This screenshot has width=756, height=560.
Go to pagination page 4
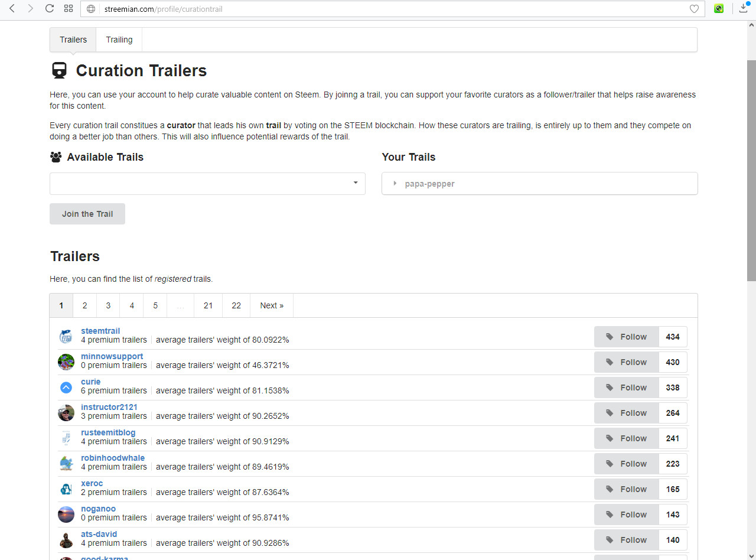(132, 305)
